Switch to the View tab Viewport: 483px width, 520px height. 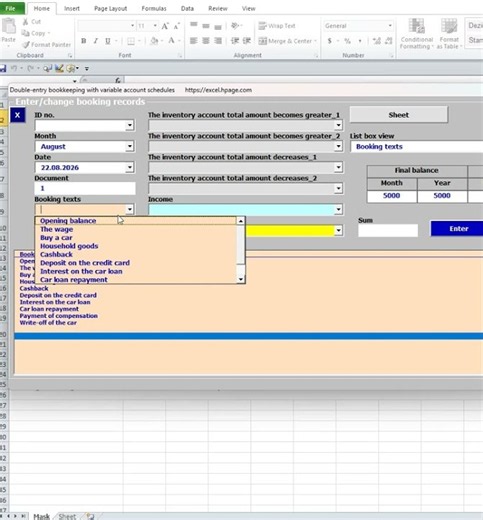(x=248, y=9)
